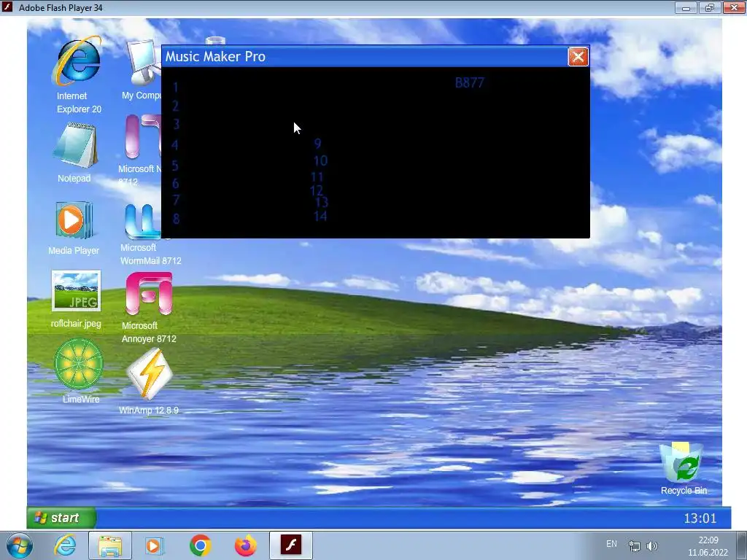Click number 3 in Music Maker Pro
Viewport: 747px width, 560px height.
(176, 124)
